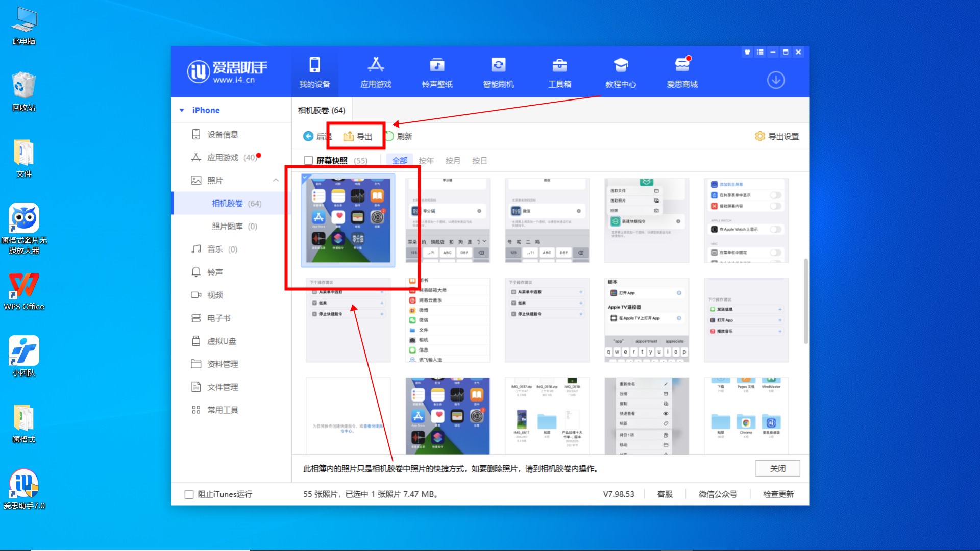980x551 pixels.
Task: Deselect the checked first screenshot thumbnail
Action: point(348,220)
